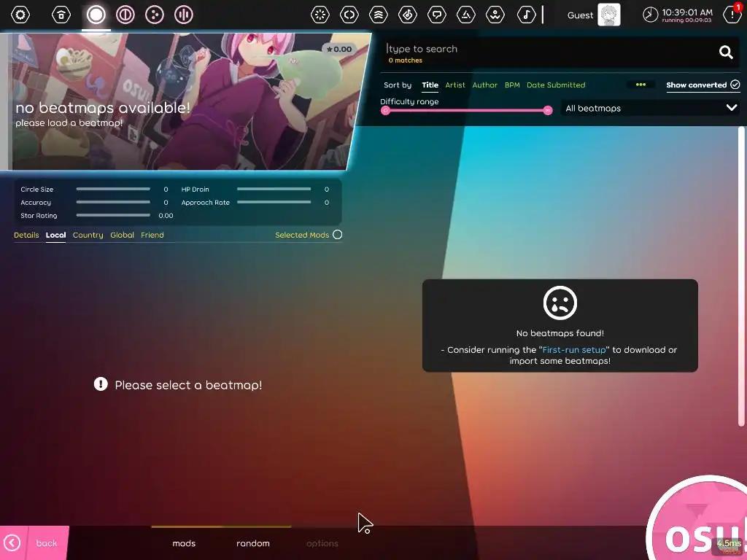Click the random beatmap button

[x=253, y=542]
